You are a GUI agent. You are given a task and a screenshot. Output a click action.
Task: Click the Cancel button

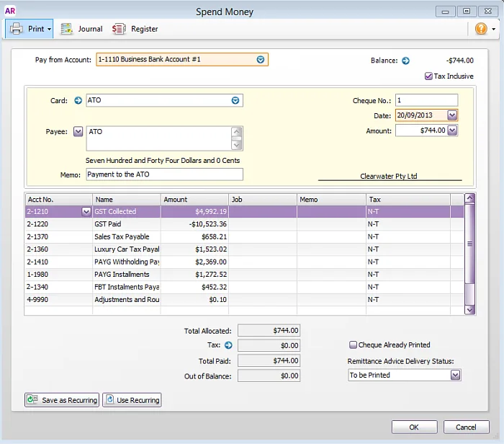(x=467, y=427)
